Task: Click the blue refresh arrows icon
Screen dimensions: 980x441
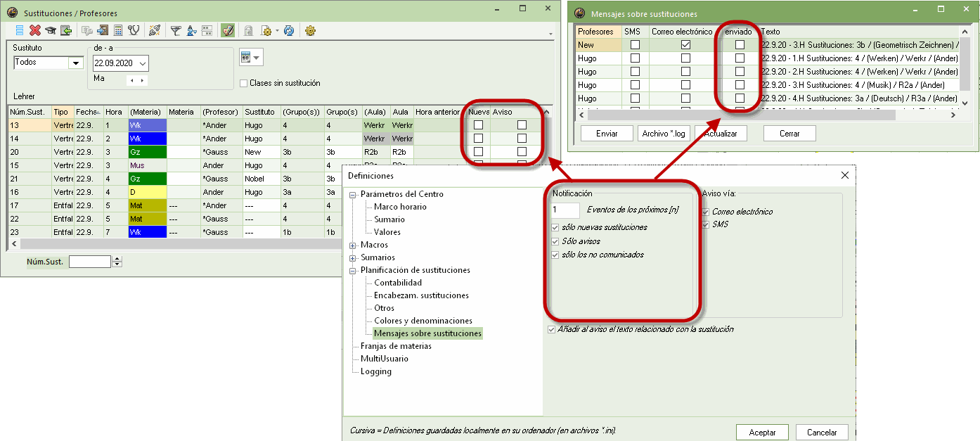Action: [288, 30]
